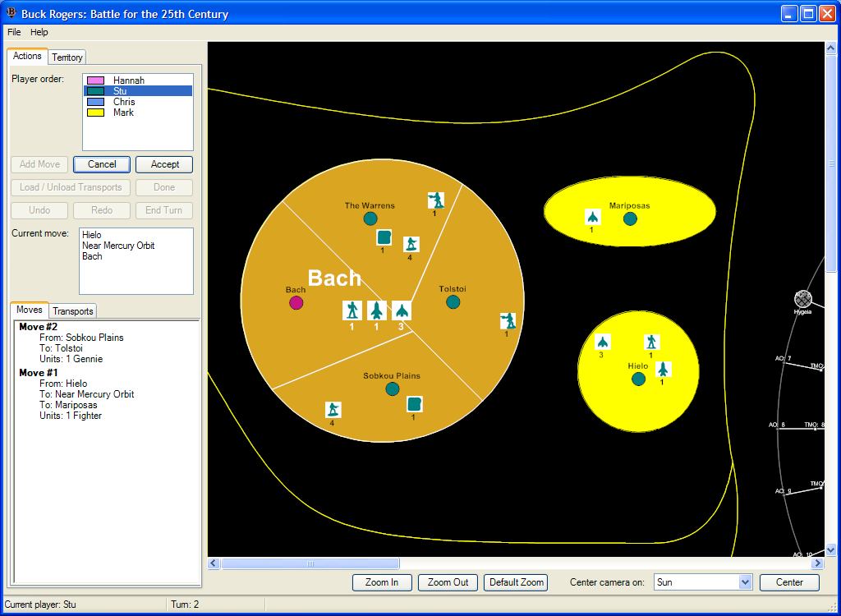
Task: Click the horizontal scrollbar thumb
Action: coord(310,563)
